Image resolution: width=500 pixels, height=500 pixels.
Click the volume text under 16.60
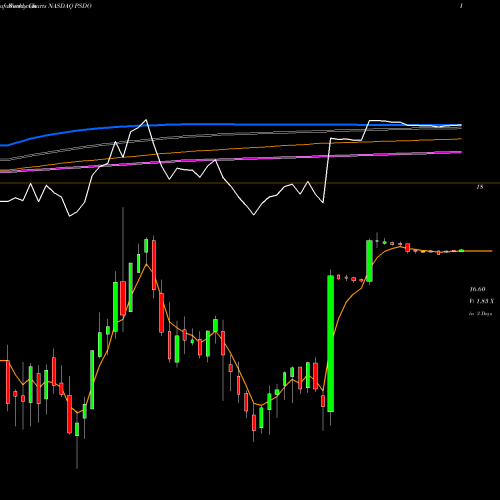tap(481, 301)
